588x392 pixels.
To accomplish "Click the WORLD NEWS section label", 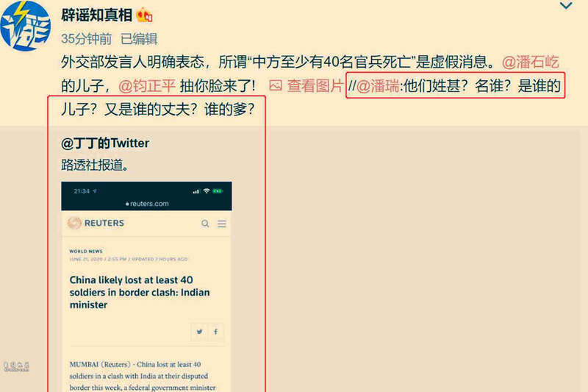I will pos(86,252).
